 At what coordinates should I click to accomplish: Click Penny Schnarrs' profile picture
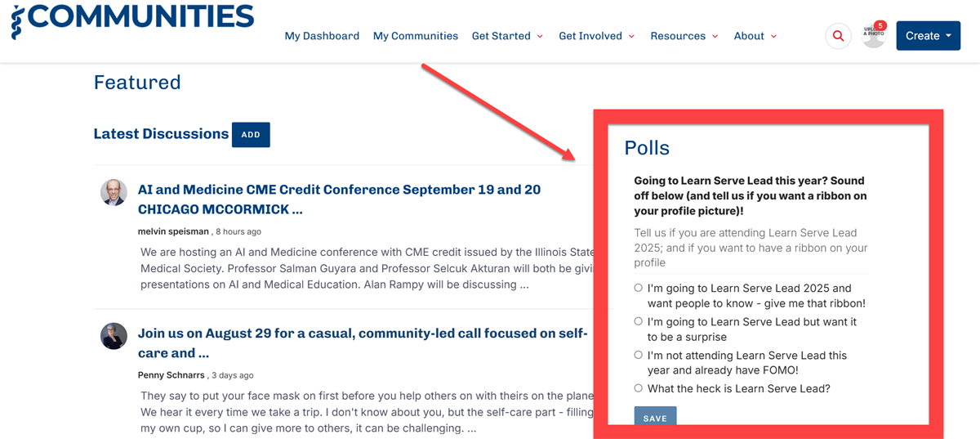point(114,336)
